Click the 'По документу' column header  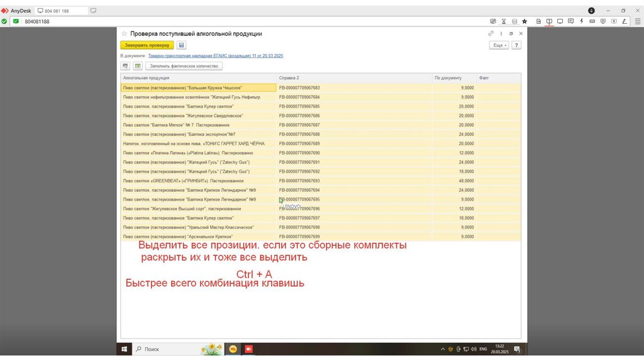click(x=454, y=78)
